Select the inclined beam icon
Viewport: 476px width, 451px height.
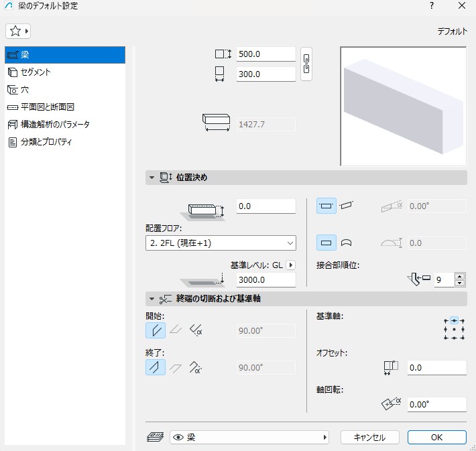click(346, 206)
